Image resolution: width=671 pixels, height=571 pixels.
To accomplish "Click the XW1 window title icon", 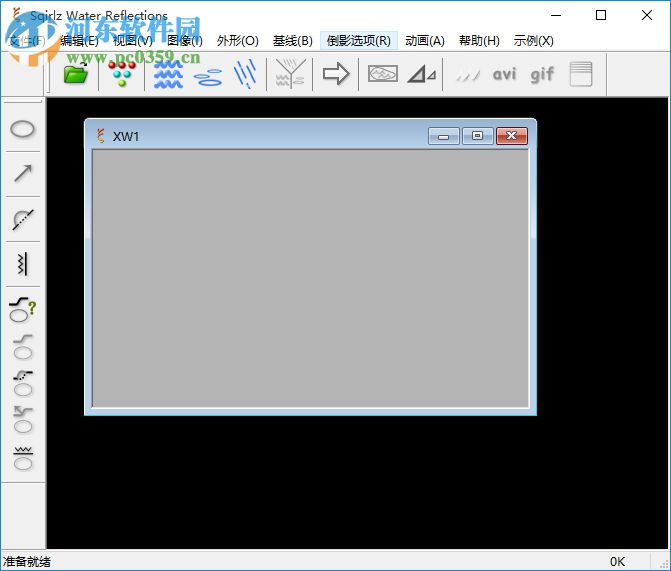I will (101, 136).
